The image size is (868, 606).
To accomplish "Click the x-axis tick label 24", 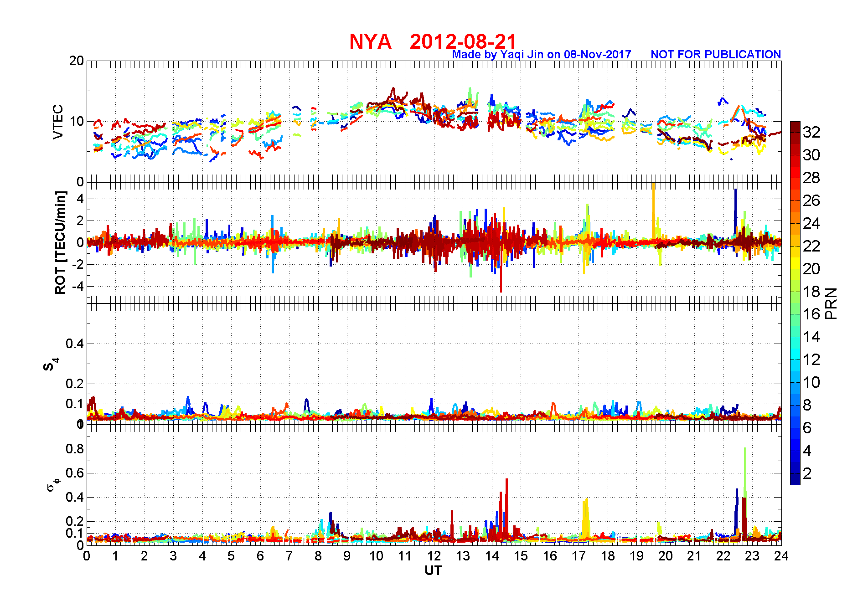I will tap(781, 556).
